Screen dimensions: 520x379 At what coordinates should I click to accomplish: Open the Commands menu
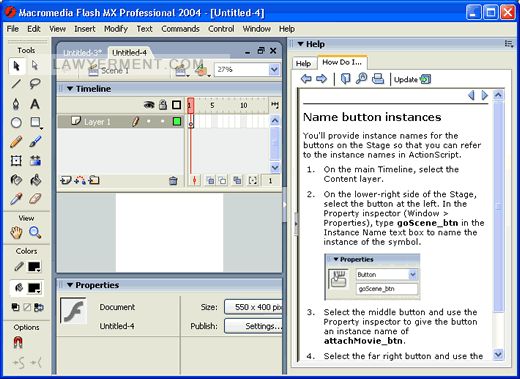(180, 29)
